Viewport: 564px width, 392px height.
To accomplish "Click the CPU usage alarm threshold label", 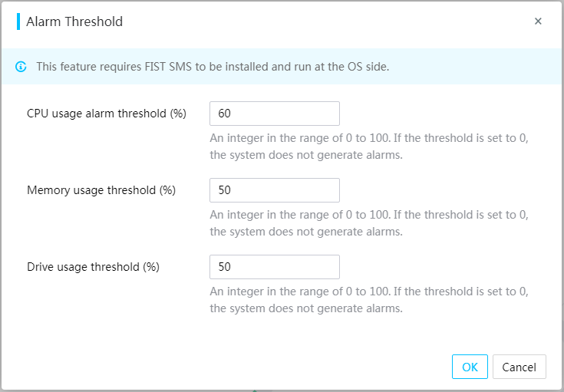I will coord(107,114).
